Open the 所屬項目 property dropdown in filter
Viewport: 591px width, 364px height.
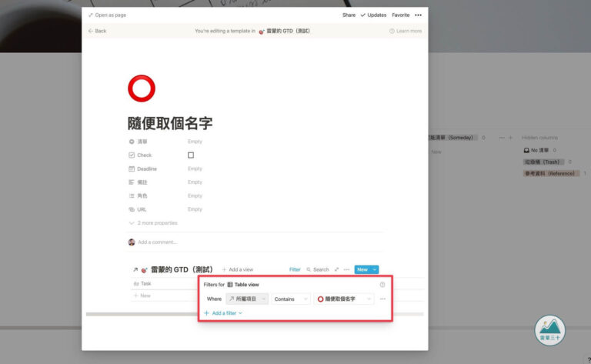click(247, 299)
